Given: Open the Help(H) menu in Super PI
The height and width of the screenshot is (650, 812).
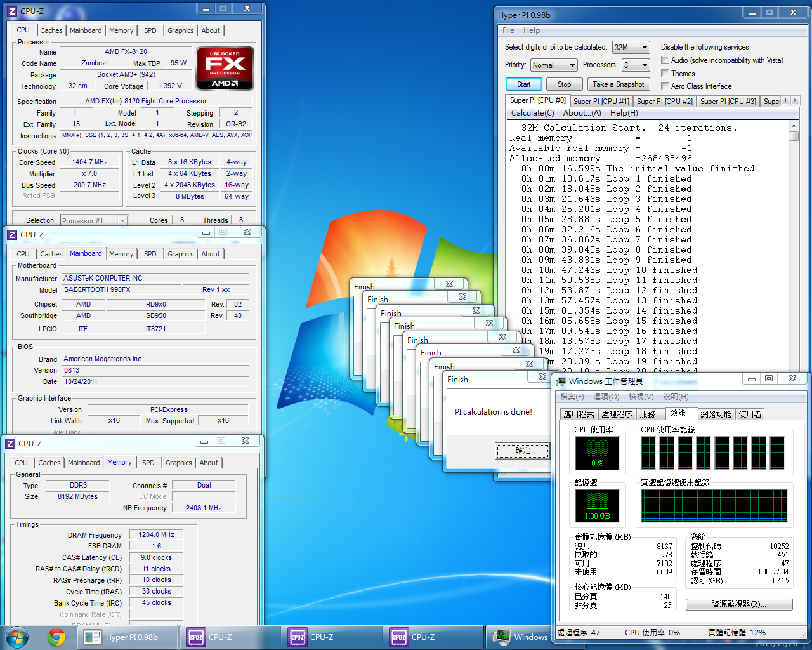Looking at the screenshot, I should (x=624, y=113).
